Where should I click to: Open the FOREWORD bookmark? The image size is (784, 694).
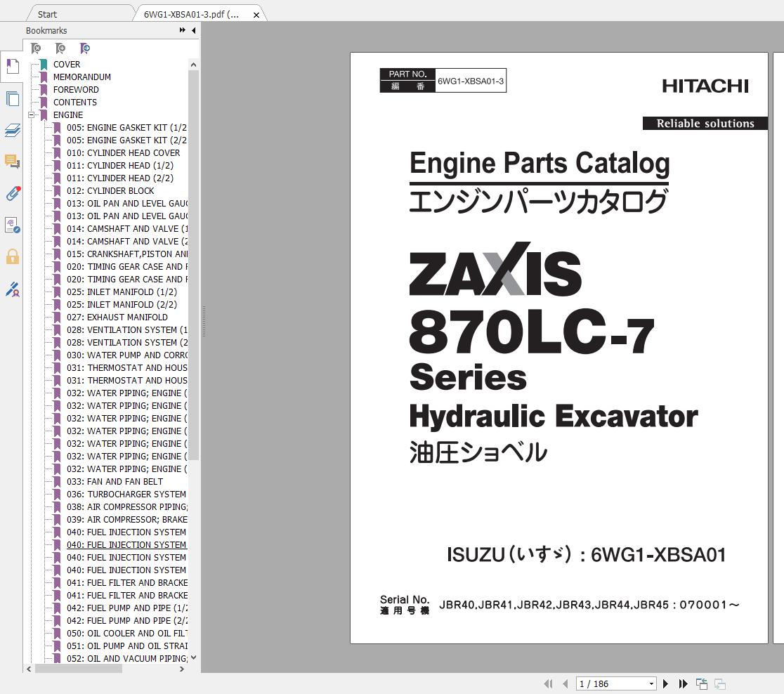76,89
